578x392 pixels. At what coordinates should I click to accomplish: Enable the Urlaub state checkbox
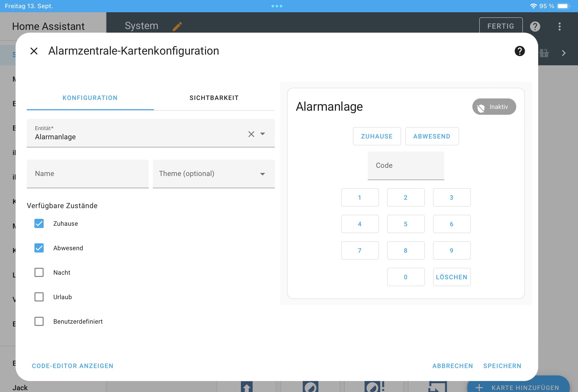tap(39, 297)
